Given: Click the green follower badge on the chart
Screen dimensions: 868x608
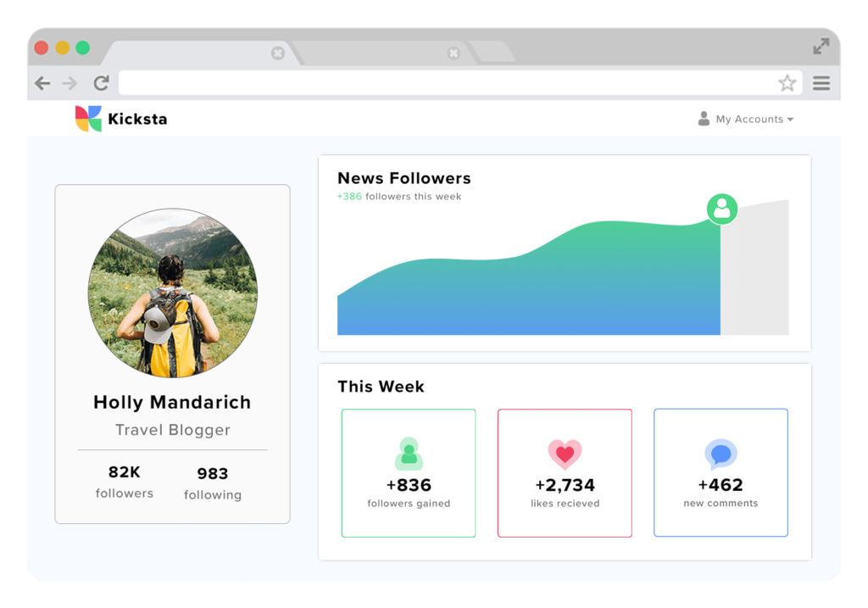Looking at the screenshot, I should (x=721, y=209).
